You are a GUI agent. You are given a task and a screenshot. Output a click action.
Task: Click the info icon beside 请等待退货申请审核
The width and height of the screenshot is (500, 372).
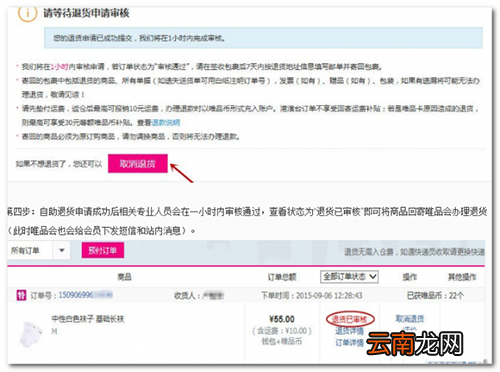[x=28, y=13]
